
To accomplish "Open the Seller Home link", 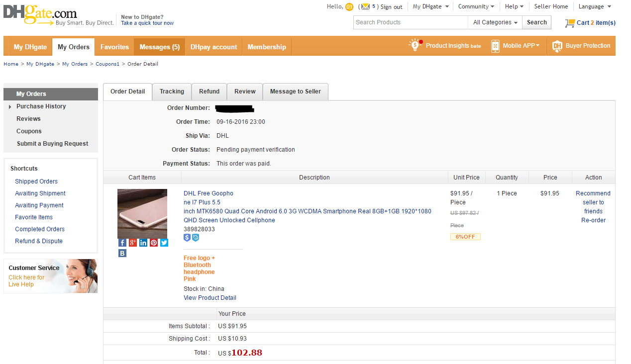I will click(551, 6).
